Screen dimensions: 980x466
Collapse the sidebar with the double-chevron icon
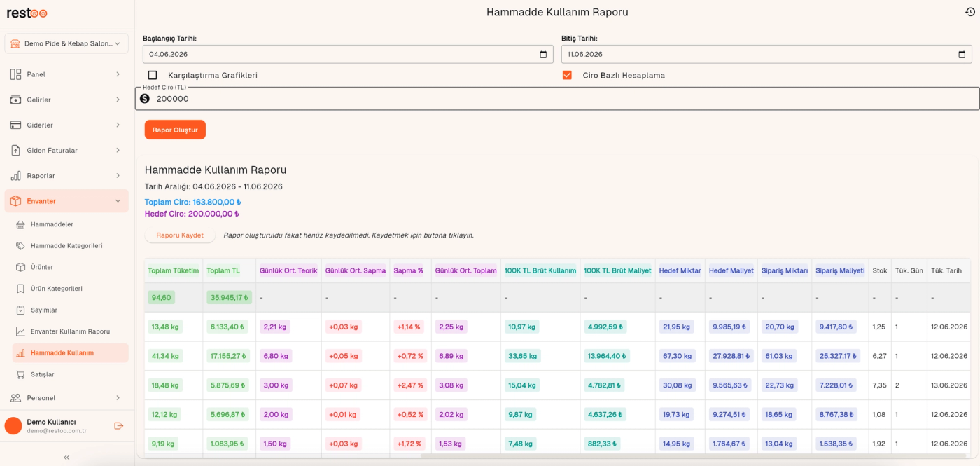click(66, 457)
